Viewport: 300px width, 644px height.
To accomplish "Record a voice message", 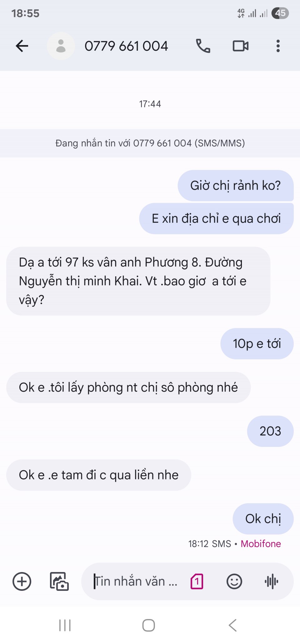I will [272, 581].
